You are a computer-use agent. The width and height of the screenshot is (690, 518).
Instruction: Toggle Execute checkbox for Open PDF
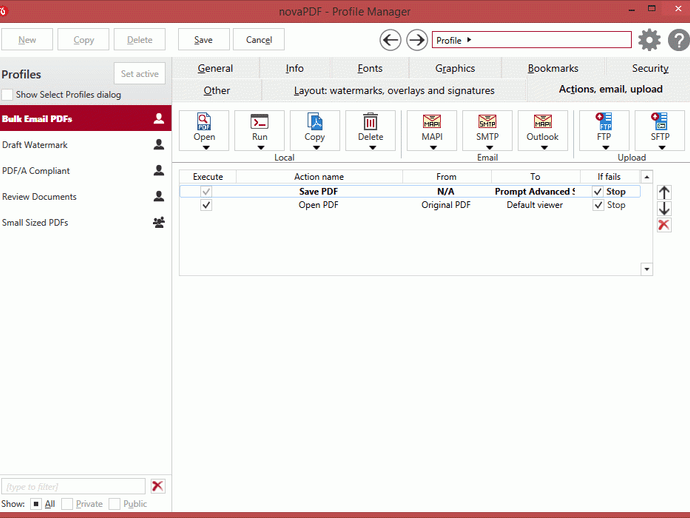pos(206,205)
